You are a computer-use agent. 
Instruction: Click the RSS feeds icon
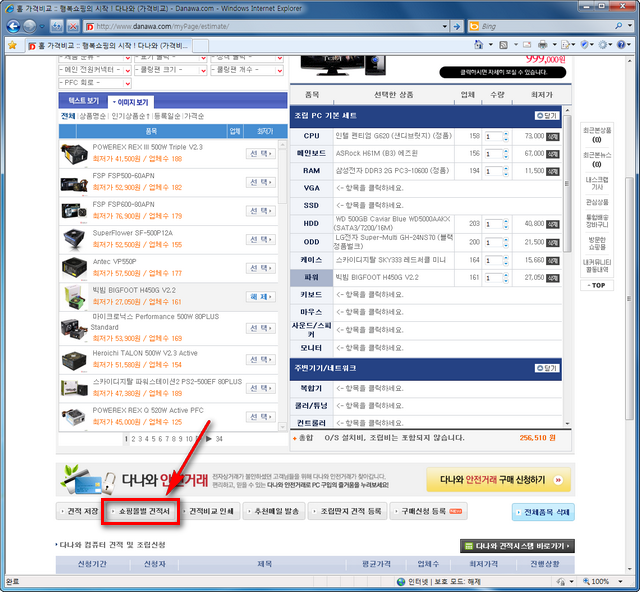[x=504, y=45]
